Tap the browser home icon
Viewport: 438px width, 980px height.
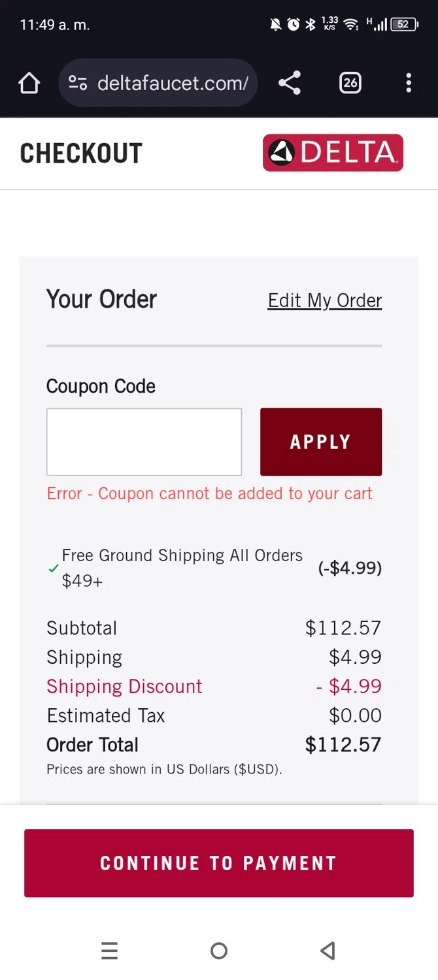coord(29,83)
